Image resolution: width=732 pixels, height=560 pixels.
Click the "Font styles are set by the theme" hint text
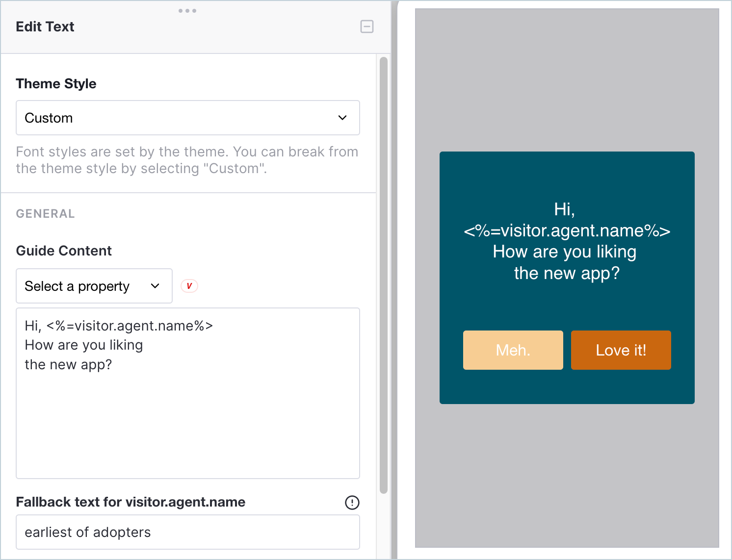pos(187,160)
